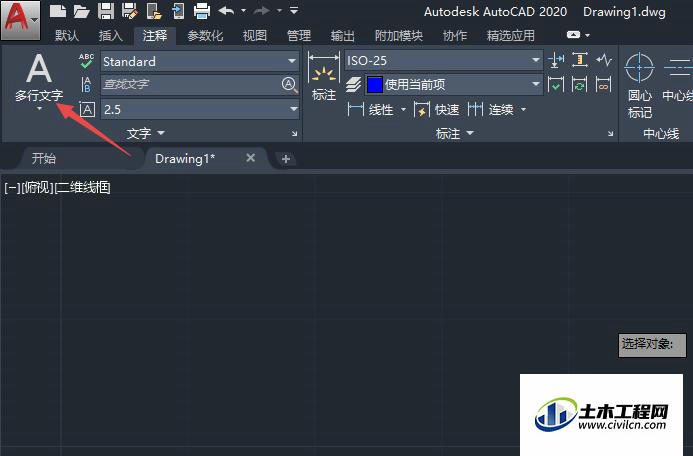Click the text scale A icon

click(87, 109)
